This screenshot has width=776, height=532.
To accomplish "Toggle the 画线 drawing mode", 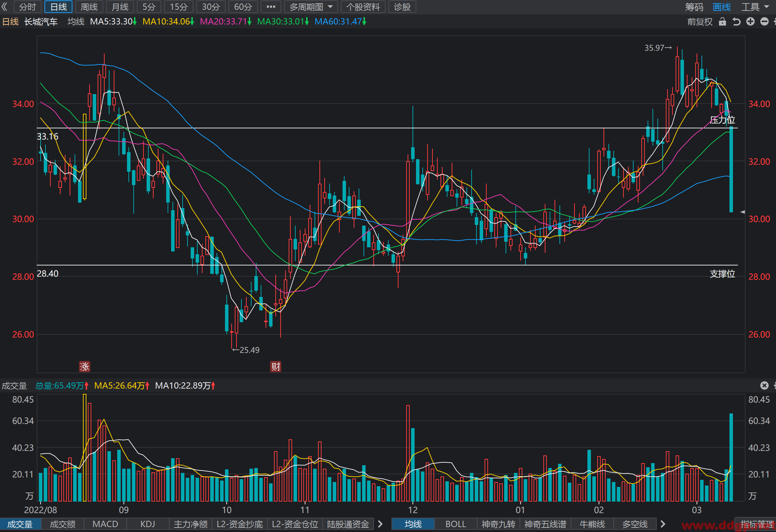I will (x=722, y=7).
